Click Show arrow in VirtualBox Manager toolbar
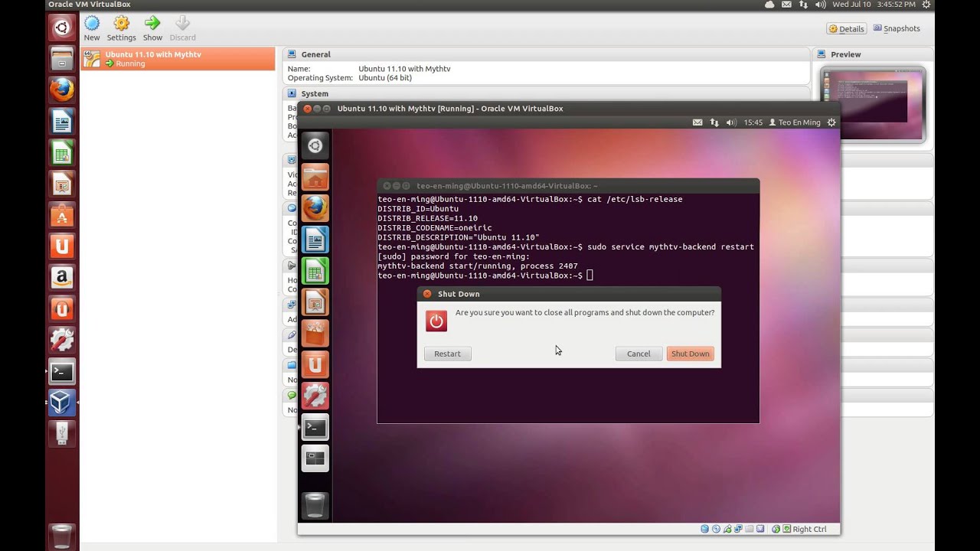 click(x=152, y=28)
